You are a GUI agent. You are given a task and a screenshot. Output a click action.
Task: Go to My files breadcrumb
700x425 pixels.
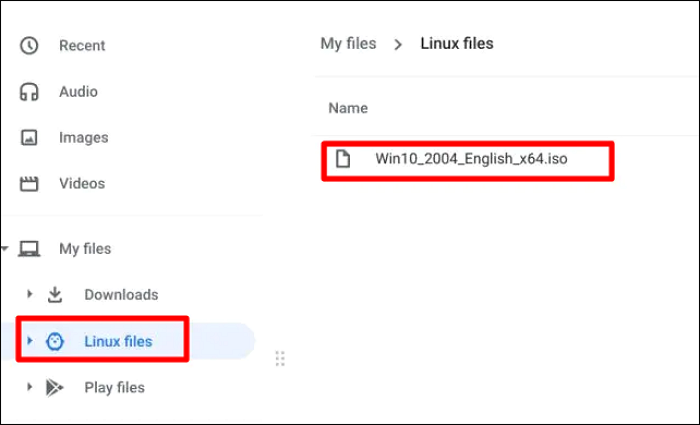(348, 44)
